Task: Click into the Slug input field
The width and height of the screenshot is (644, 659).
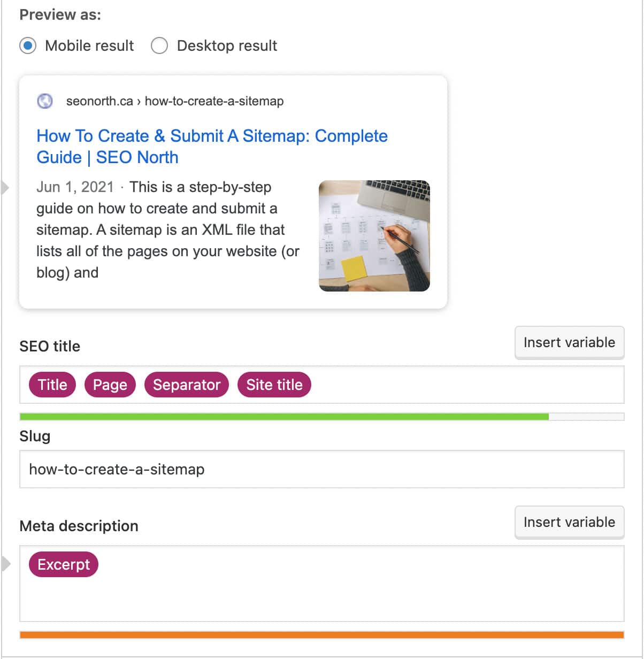Action: (322, 469)
